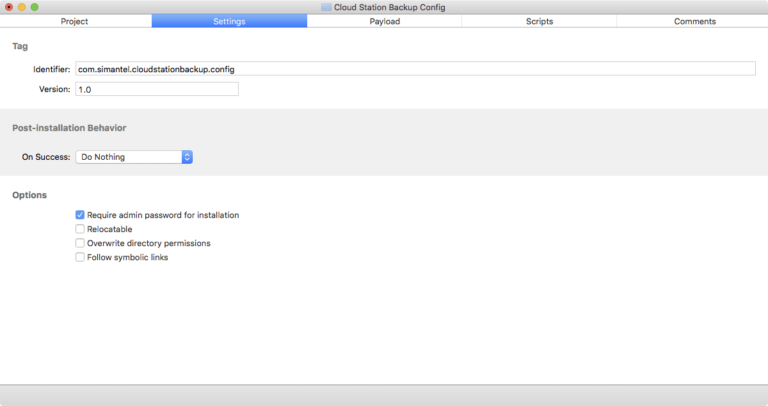
Task: Select the Settings tab
Action: tap(229, 21)
